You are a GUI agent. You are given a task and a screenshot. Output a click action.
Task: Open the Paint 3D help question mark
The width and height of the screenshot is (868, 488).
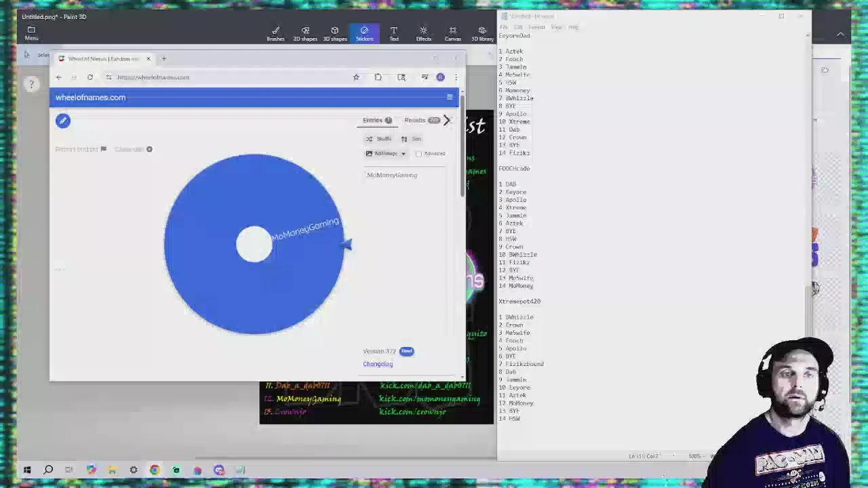(31, 84)
